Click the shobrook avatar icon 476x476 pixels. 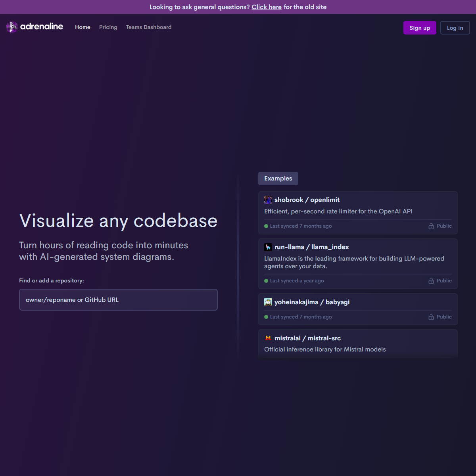click(268, 200)
